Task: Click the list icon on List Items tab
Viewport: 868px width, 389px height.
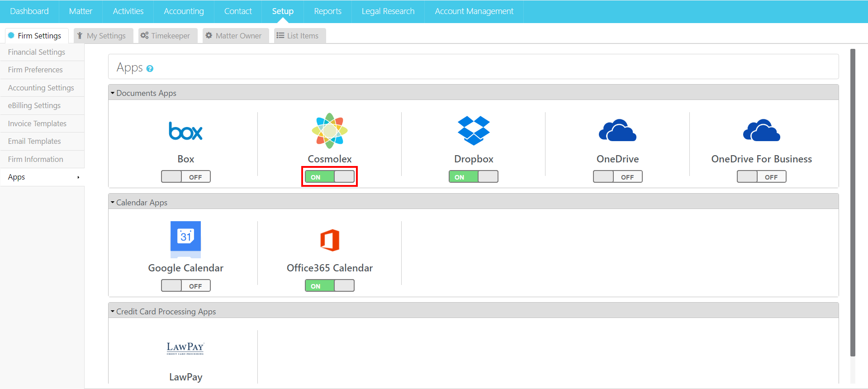Action: (280, 35)
